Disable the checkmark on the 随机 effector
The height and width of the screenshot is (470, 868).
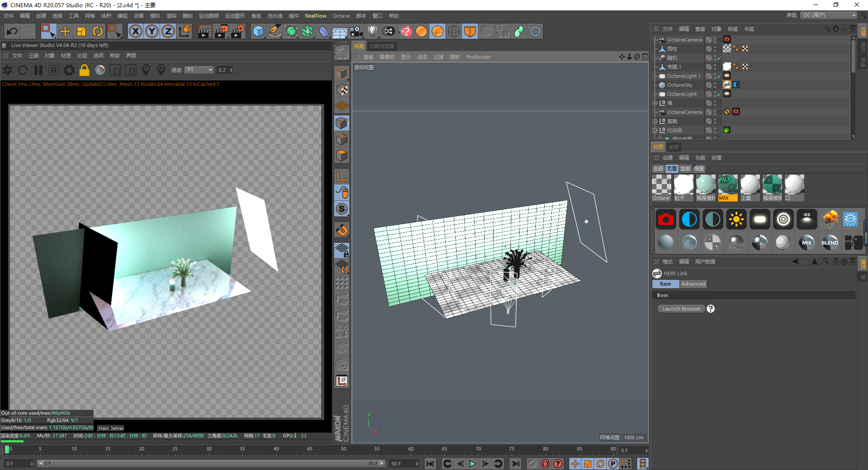coord(719,58)
